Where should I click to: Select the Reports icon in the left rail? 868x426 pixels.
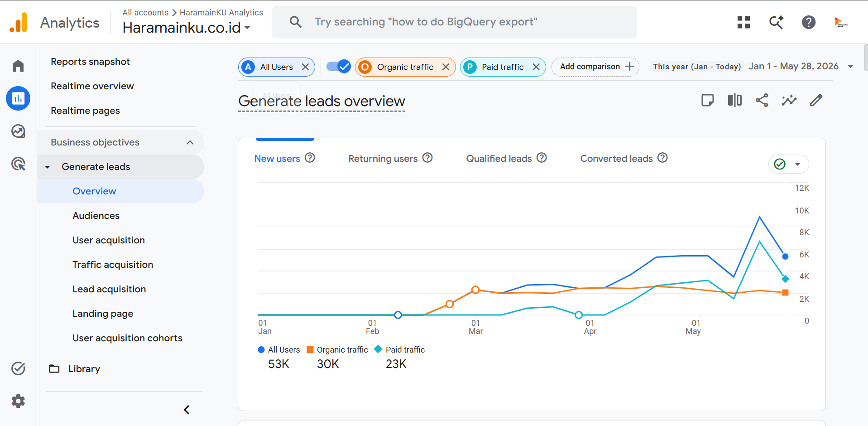pos(18,98)
